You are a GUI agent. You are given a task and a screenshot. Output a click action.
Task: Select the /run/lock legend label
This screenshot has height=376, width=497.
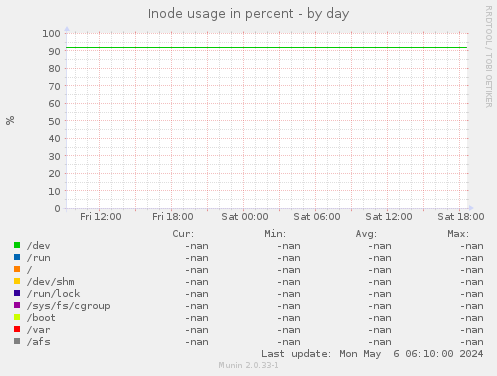pos(54,294)
